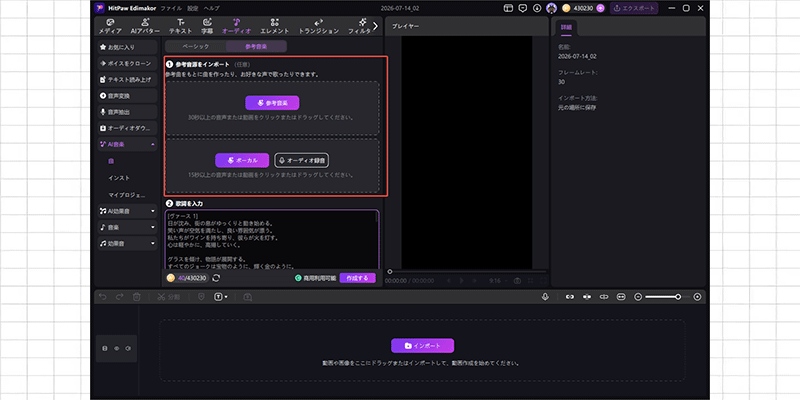Open オーディオダウ... audio download
800x400 pixels.
(127, 128)
